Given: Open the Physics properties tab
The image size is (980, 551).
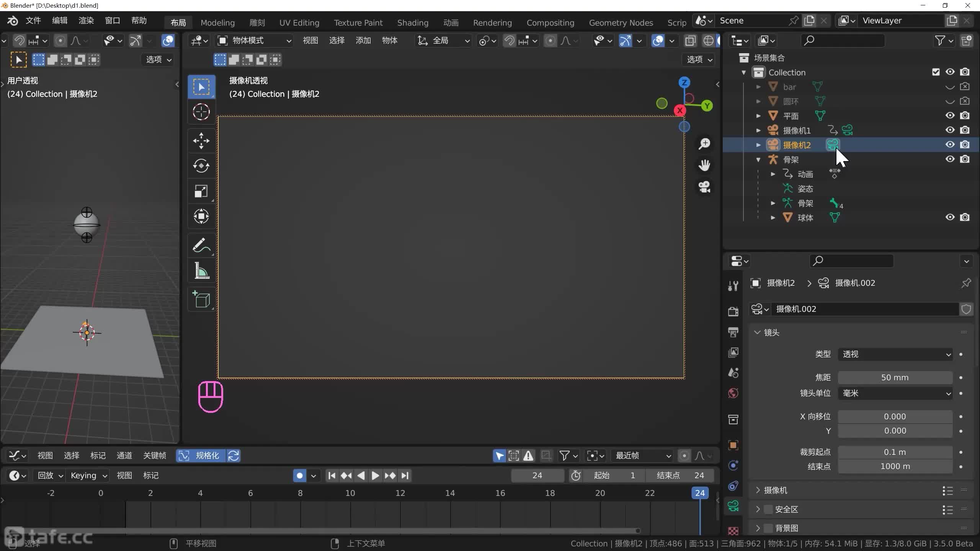Looking at the screenshot, I should tap(733, 465).
